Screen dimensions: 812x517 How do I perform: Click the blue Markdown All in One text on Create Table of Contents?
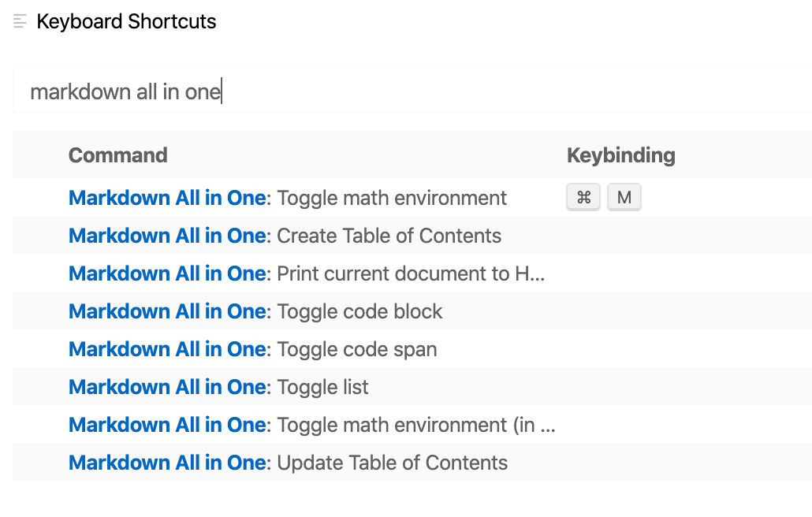coord(166,235)
